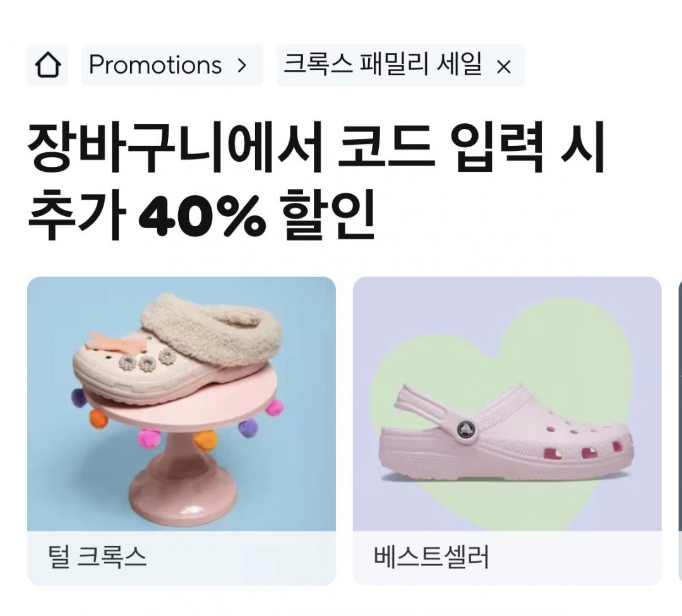682x616 pixels.
Task: Click the partially visible third category card
Action: (680, 431)
